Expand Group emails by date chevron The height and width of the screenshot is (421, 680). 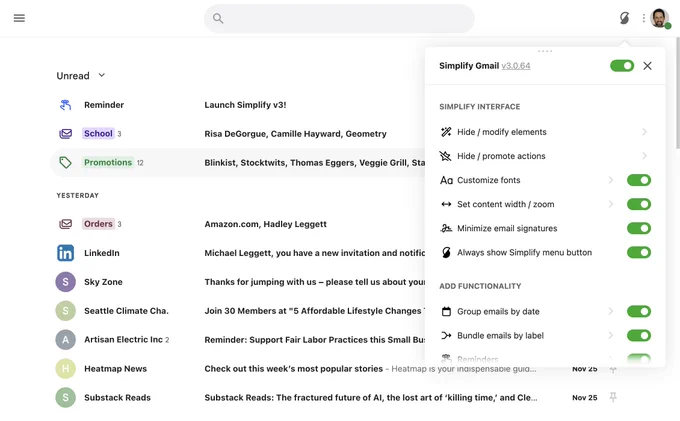[x=611, y=311]
